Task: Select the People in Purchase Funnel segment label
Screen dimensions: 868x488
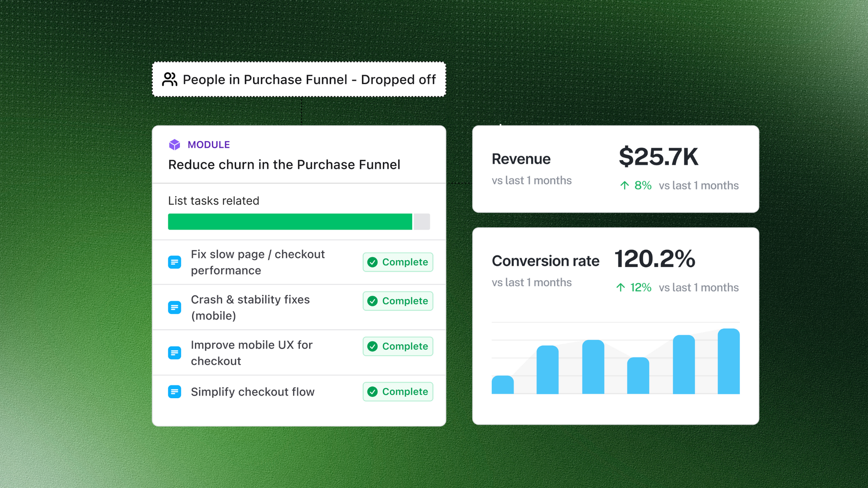Action: pos(309,80)
